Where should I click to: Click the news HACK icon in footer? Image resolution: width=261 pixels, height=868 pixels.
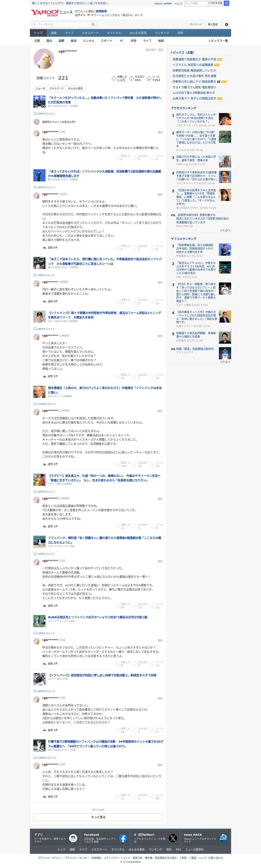223,838
